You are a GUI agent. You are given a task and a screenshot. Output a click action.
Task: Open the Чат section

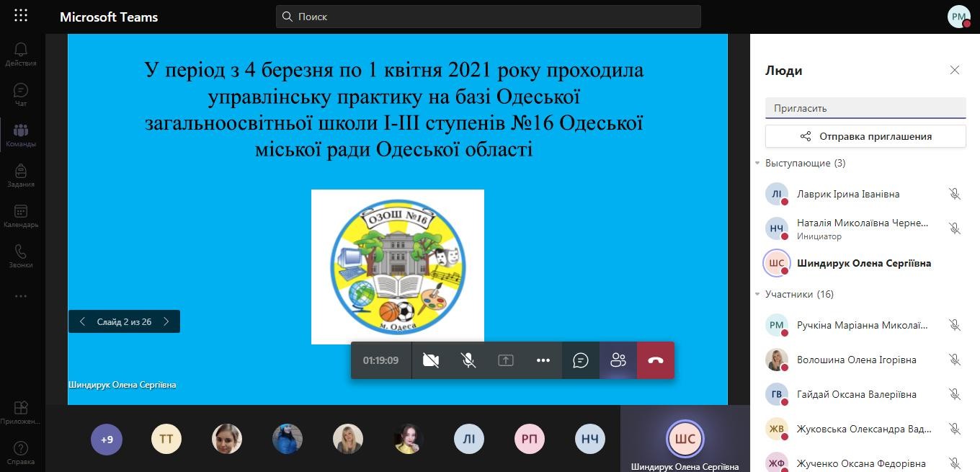pyautogui.click(x=21, y=94)
